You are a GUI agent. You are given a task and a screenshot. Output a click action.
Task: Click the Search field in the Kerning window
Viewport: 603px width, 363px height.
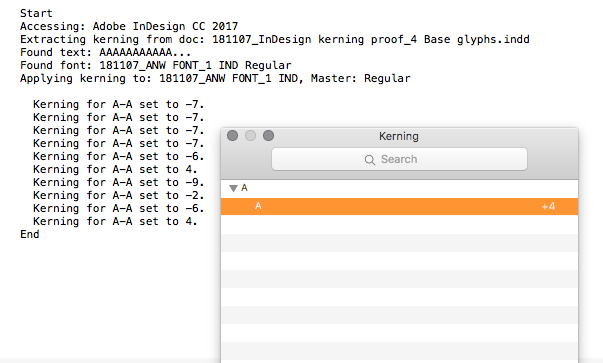[399, 159]
